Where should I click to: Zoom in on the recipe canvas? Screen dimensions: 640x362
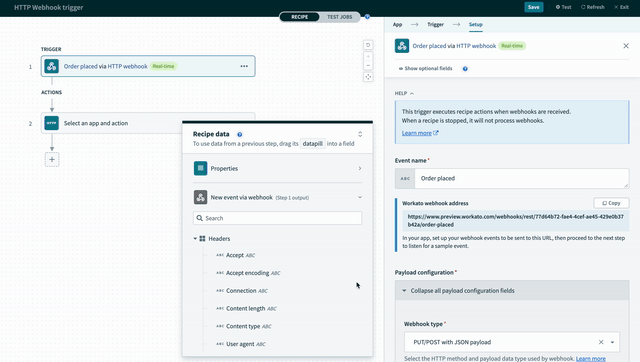368,56
